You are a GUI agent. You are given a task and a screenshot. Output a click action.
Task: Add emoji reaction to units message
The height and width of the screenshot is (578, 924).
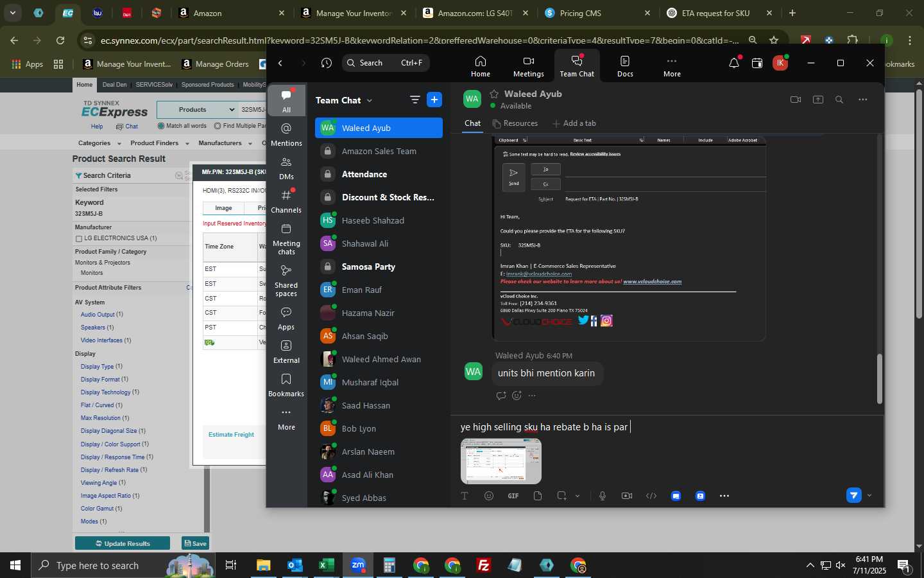517,396
